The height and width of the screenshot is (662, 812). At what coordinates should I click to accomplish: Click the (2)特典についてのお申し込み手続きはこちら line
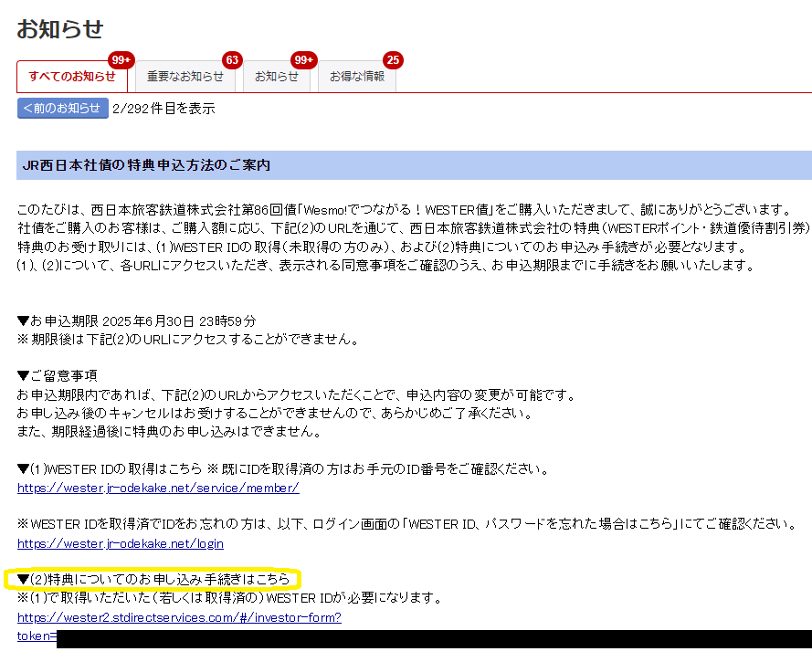point(153,579)
